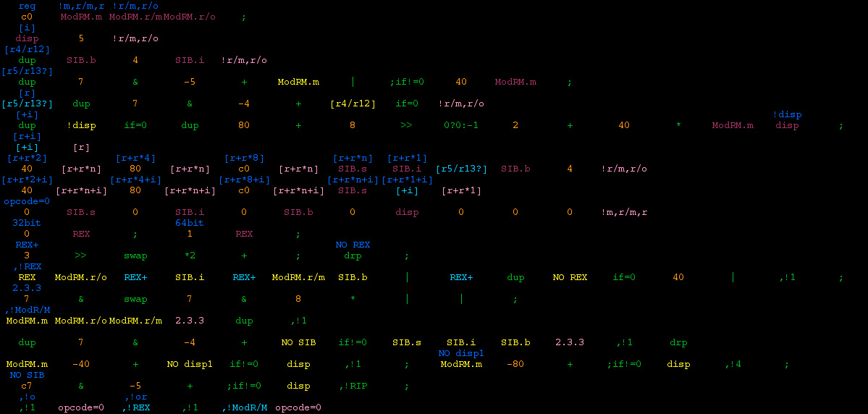The height and width of the screenshot is (414, 868).
Task: Select the blue '!disp' label at far right
Action: coord(787,114)
